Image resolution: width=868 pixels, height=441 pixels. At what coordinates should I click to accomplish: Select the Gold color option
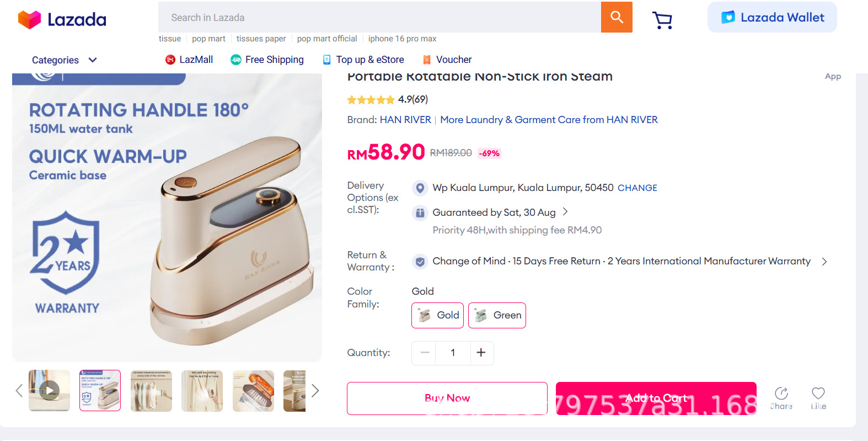pyautogui.click(x=437, y=315)
